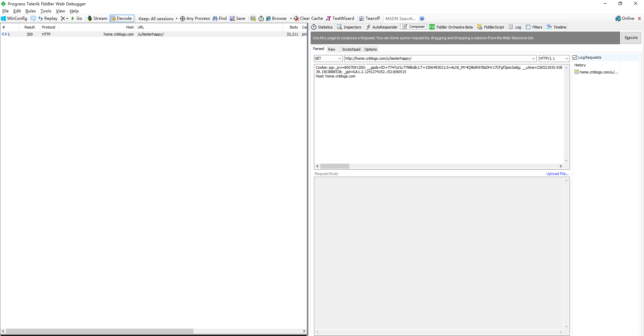The height and width of the screenshot is (336, 644).
Task: Open WinConfig from the toolbar
Action: [14, 18]
